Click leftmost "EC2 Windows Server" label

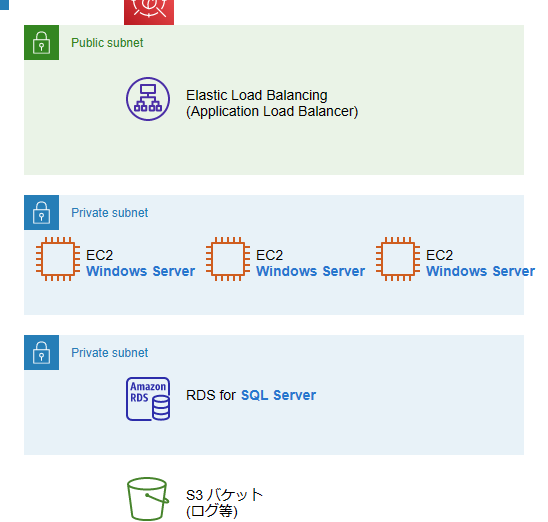140,263
